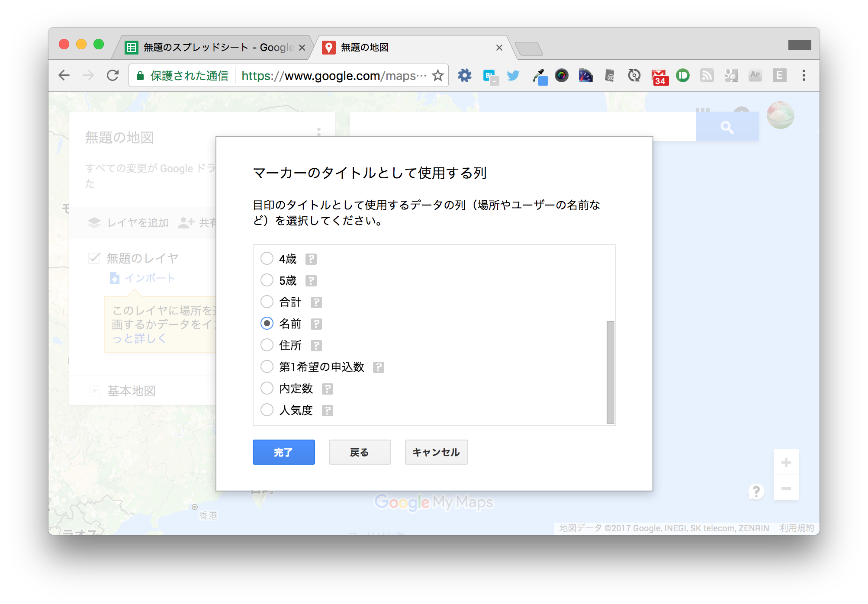The width and height of the screenshot is (868, 604).
Task: Open the camera lens extension
Action: [562, 76]
